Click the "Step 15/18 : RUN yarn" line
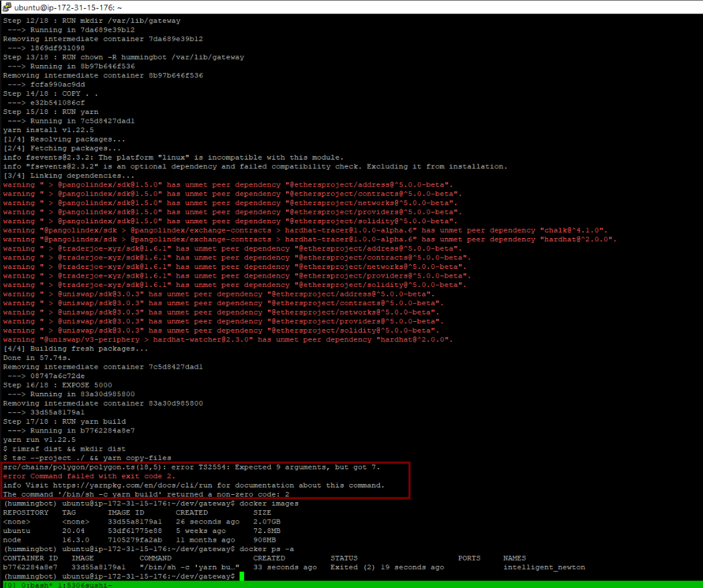The image size is (703, 588). coord(51,112)
